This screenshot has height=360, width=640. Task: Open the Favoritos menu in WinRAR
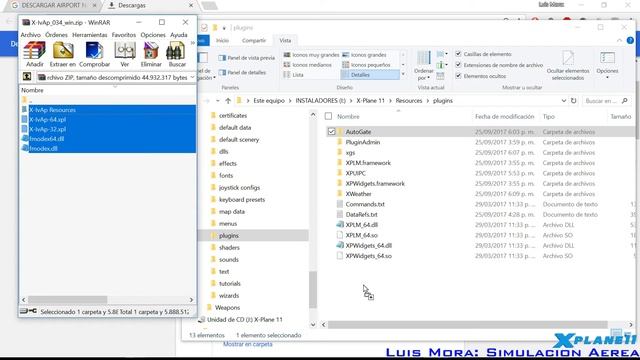pyautogui.click(x=124, y=35)
